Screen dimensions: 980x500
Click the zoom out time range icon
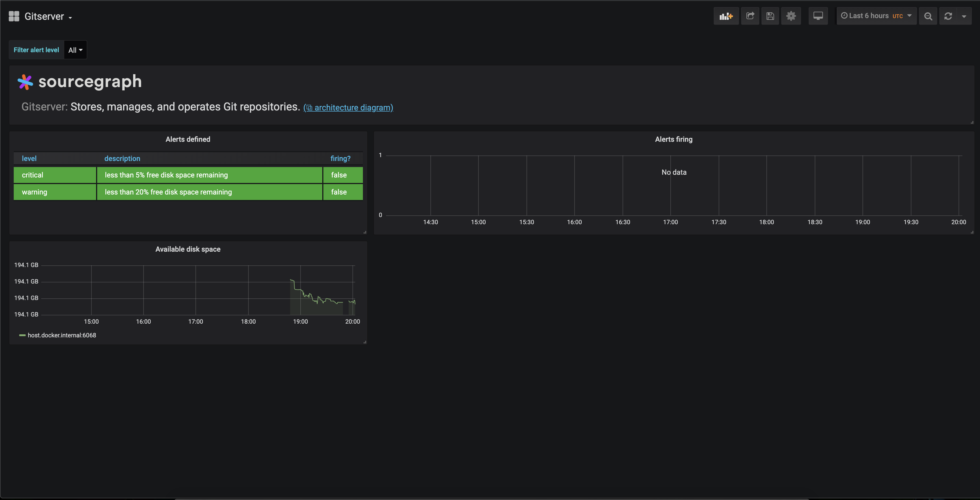pos(928,16)
